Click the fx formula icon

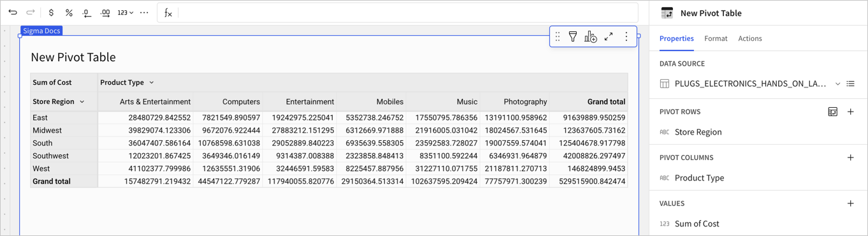point(168,13)
